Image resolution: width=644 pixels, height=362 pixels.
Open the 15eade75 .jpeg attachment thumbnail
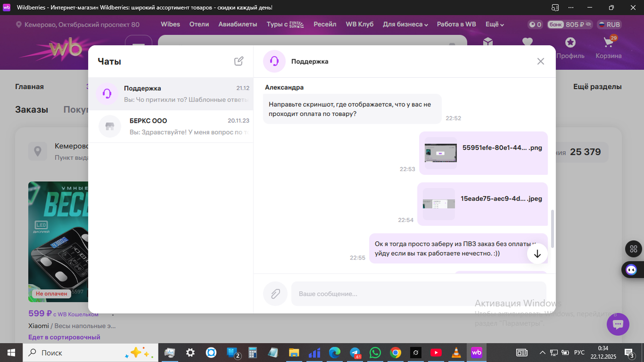point(439,204)
